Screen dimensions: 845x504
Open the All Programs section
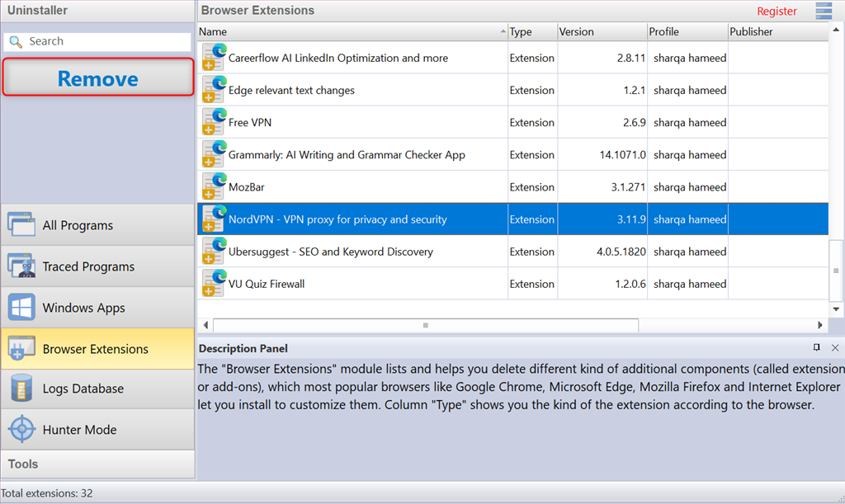97,225
